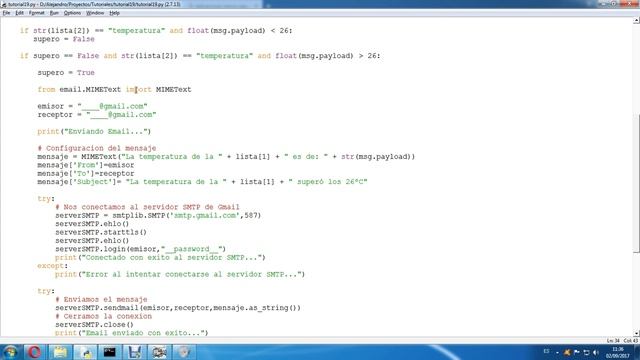
Task: Click the 'mensaje = MIMEText(' line
Action: 226,157
